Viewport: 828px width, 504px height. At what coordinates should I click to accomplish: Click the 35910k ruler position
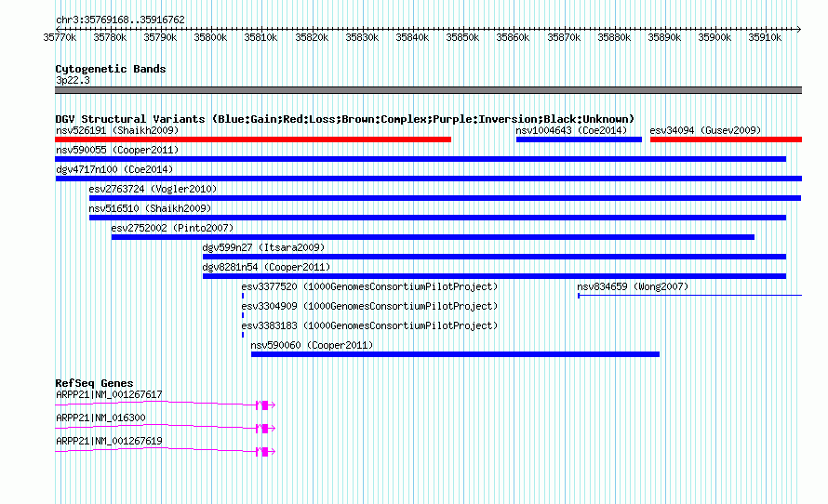[x=765, y=37]
